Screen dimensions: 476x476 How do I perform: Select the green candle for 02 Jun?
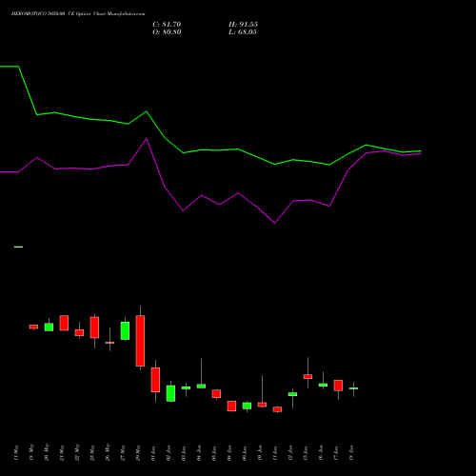[170, 393]
